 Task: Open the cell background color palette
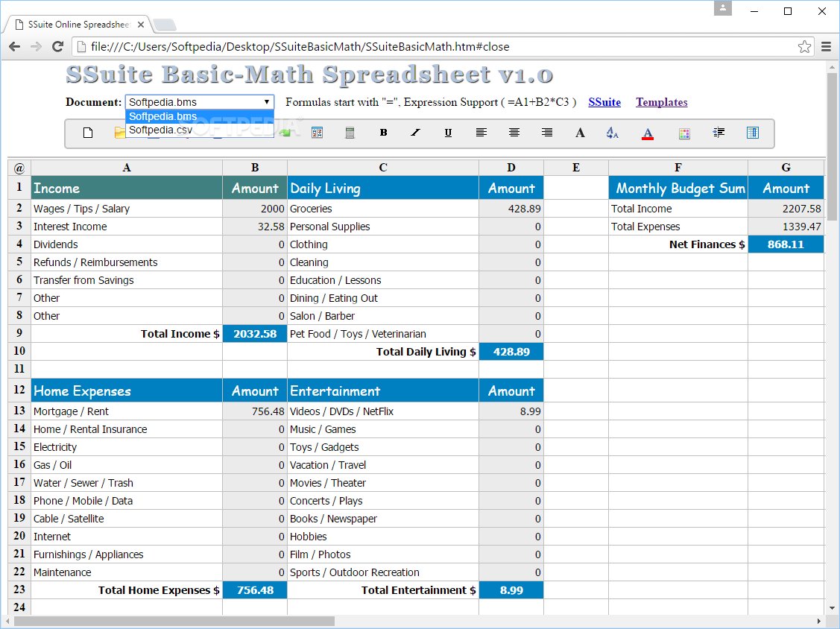click(x=684, y=133)
